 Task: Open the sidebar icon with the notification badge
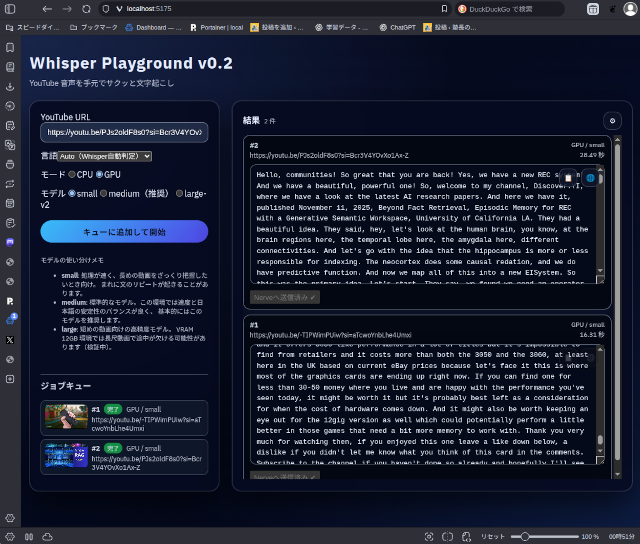pos(10,320)
